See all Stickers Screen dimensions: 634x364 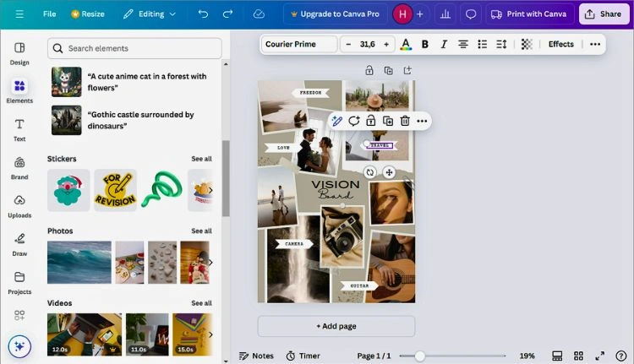pyautogui.click(x=201, y=159)
